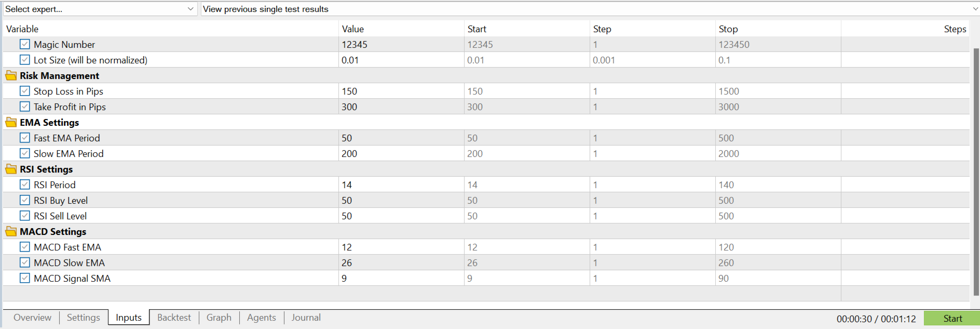This screenshot has width=980, height=329.
Task: Untick the Slow EMA Period checkbox
Action: [x=25, y=153]
